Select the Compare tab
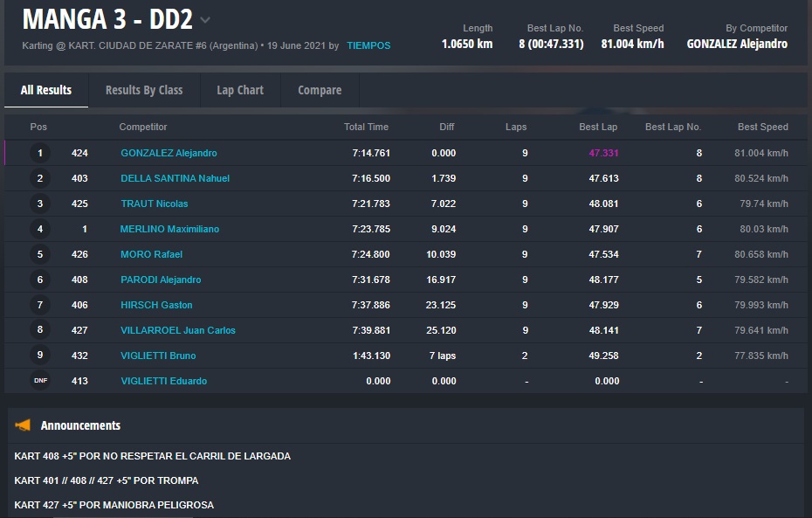 [x=320, y=90]
